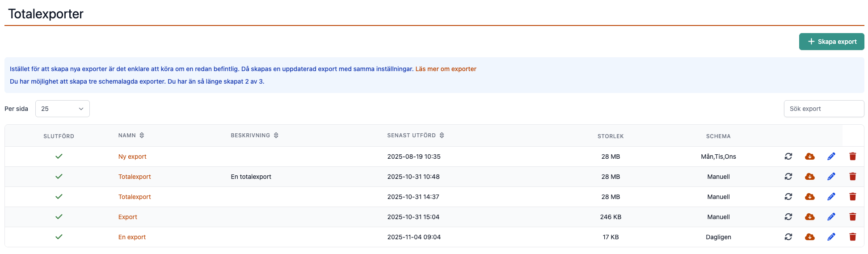This screenshot has height=254, width=868.
Task: Delete the Ny export entry
Action: (853, 157)
